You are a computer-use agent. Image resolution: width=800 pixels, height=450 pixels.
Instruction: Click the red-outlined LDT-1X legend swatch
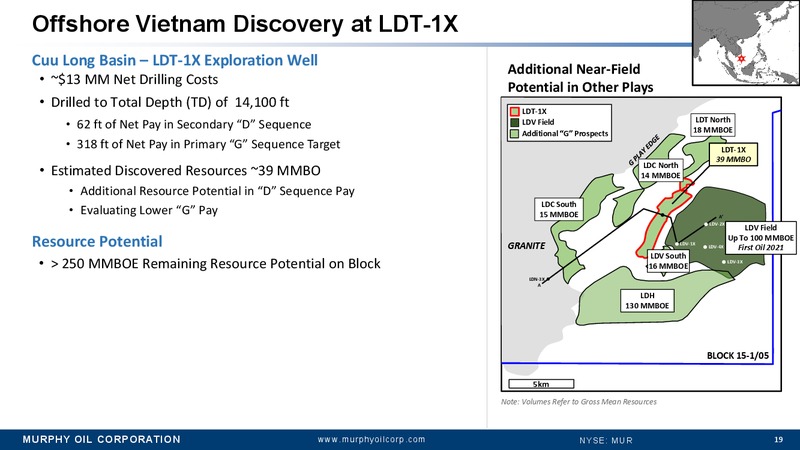(x=514, y=111)
